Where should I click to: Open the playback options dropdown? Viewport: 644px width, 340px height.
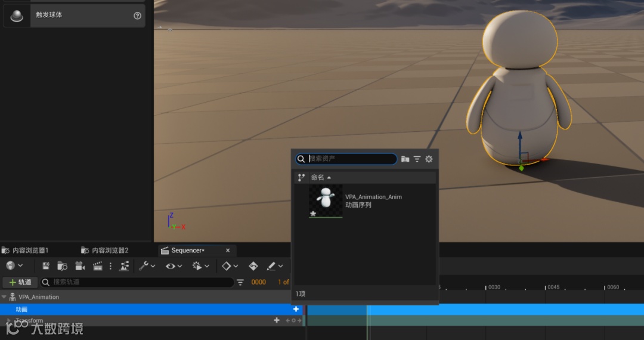[x=201, y=266]
